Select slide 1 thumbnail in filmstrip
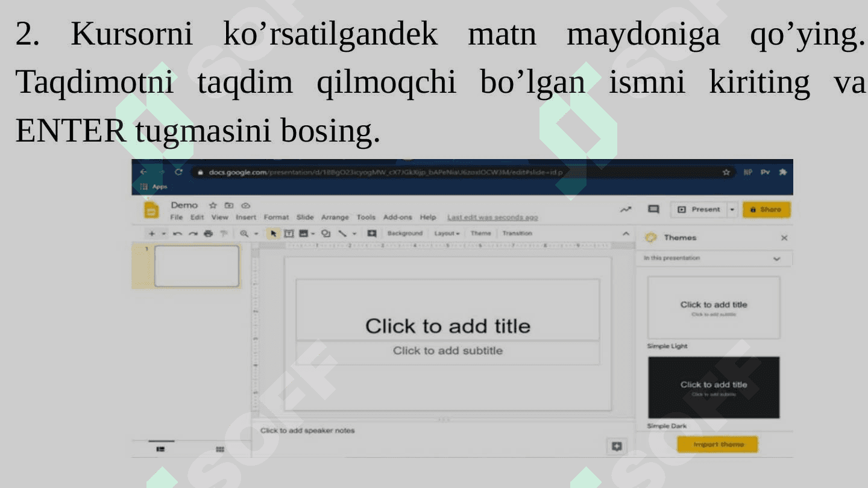 point(197,266)
